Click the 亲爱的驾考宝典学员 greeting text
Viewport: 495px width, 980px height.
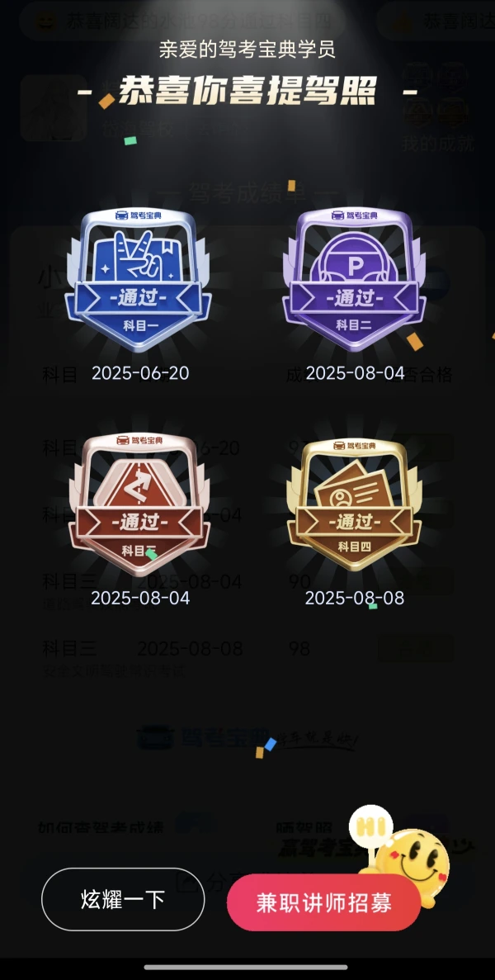[247, 50]
